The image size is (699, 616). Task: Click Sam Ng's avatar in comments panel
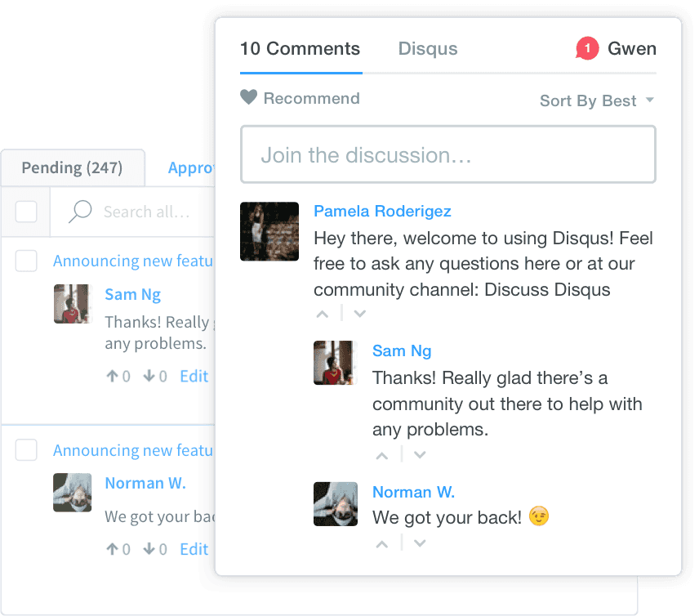point(336,363)
